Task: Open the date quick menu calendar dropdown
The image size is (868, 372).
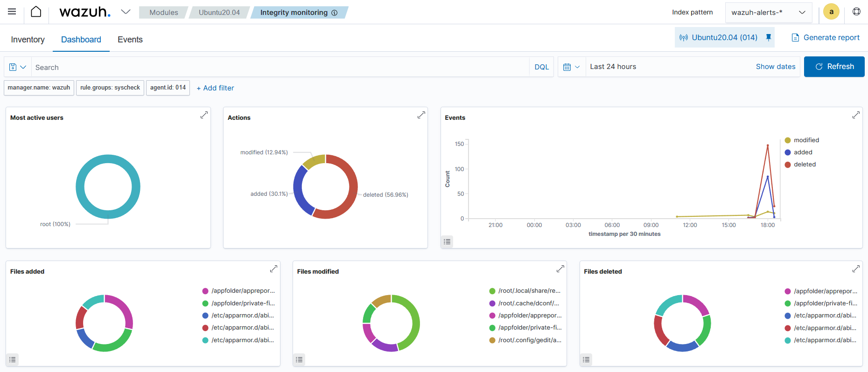Action: click(x=571, y=67)
